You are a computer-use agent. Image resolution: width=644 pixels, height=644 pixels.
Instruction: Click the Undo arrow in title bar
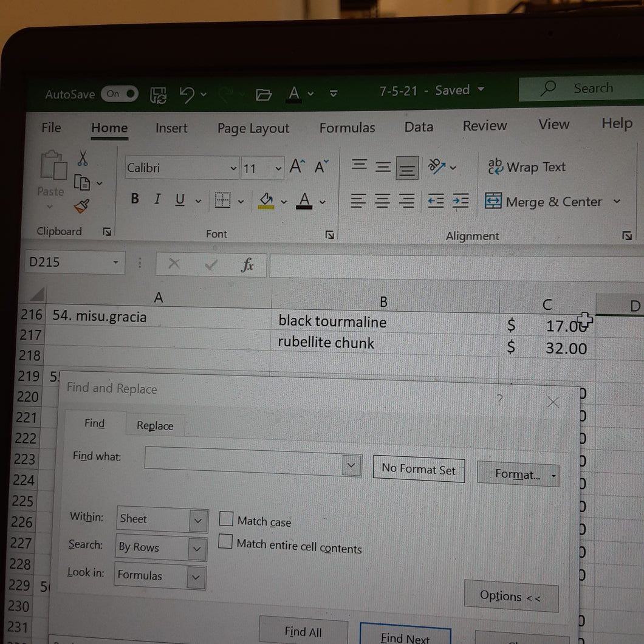(187, 95)
